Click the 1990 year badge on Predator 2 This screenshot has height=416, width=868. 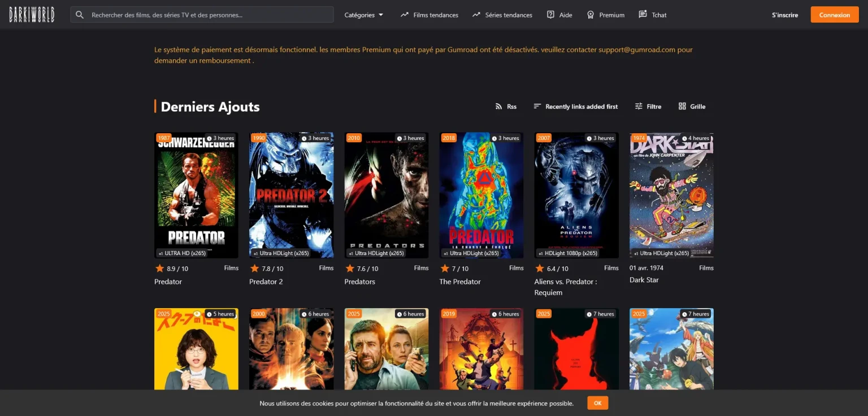pyautogui.click(x=259, y=138)
